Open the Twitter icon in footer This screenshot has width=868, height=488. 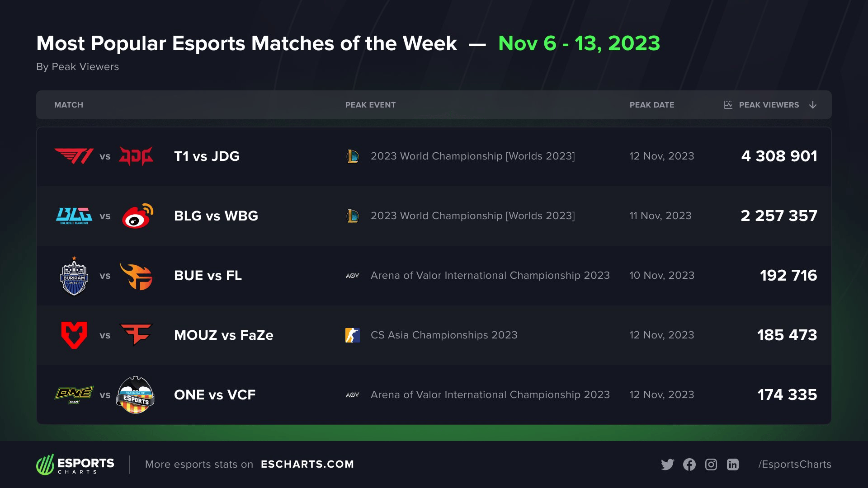tap(667, 465)
